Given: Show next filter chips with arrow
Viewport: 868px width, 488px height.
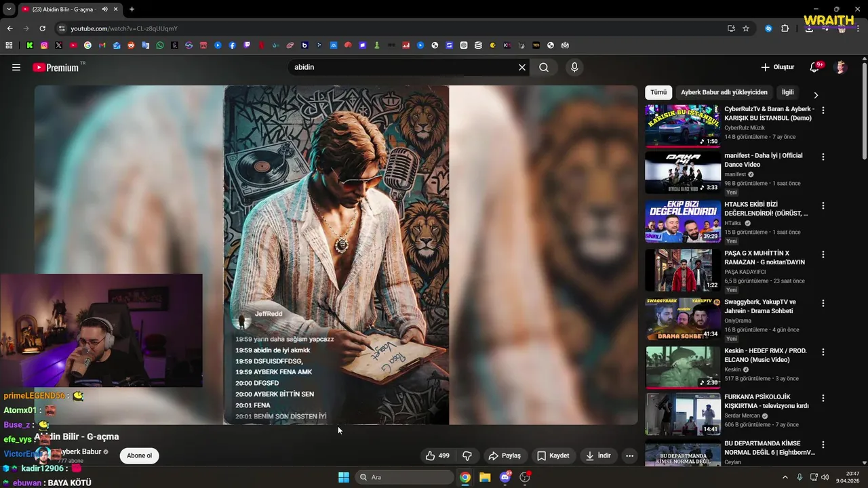Looking at the screenshot, I should (816, 95).
